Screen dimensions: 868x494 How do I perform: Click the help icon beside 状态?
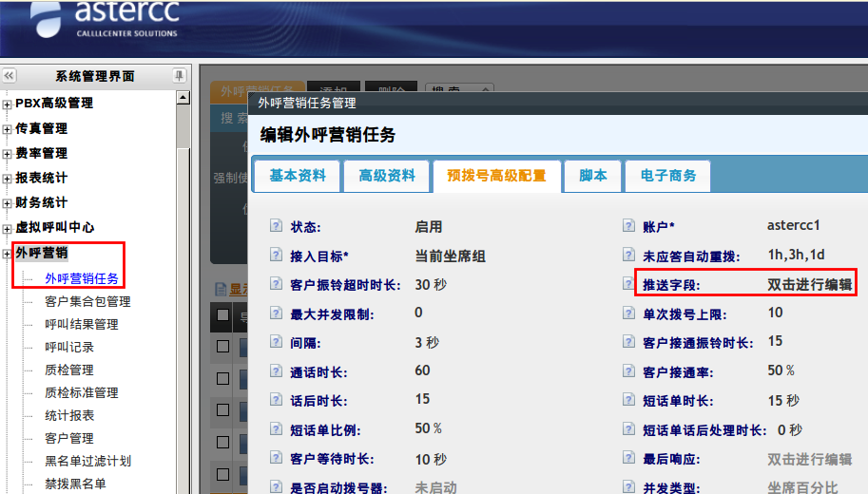coord(277,227)
